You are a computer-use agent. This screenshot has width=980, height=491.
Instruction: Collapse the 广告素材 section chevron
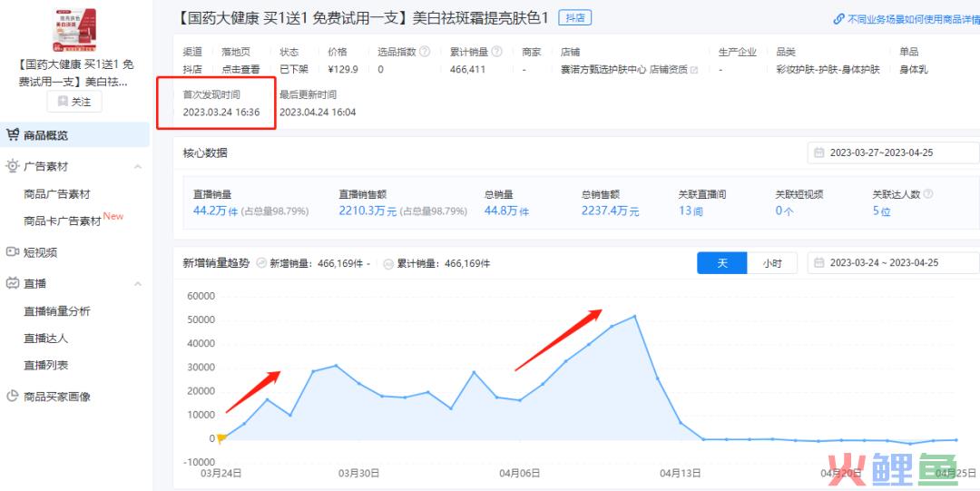pos(138,167)
